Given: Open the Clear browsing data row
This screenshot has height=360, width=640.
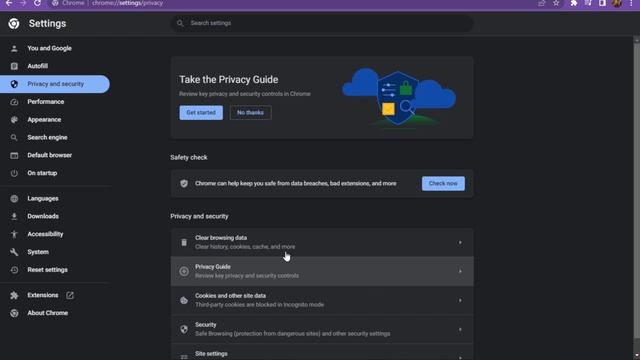Looking at the screenshot, I should [x=322, y=242].
